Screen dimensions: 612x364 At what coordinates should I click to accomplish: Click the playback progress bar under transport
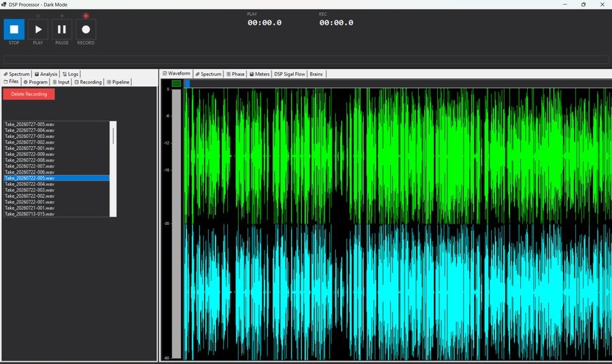pos(306,60)
